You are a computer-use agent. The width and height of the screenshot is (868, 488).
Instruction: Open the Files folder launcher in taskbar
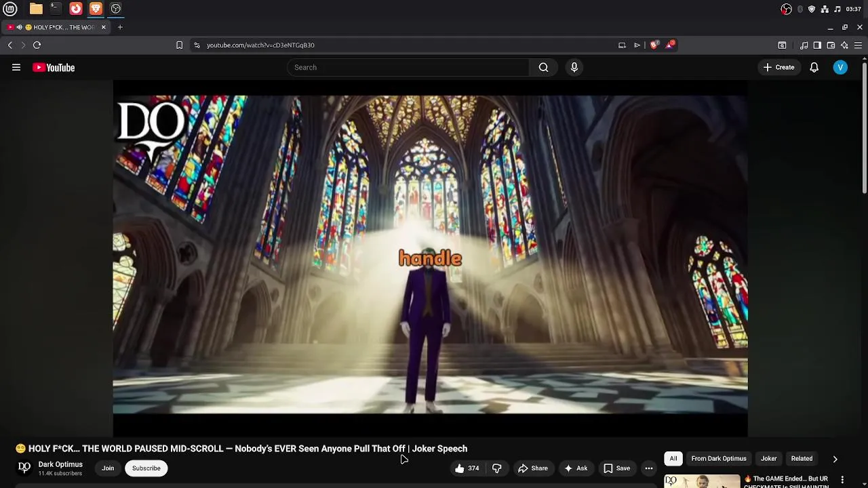(36, 9)
